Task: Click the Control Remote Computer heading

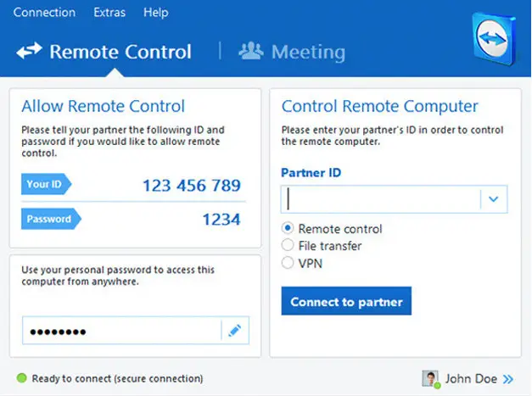Action: pyautogui.click(x=379, y=106)
